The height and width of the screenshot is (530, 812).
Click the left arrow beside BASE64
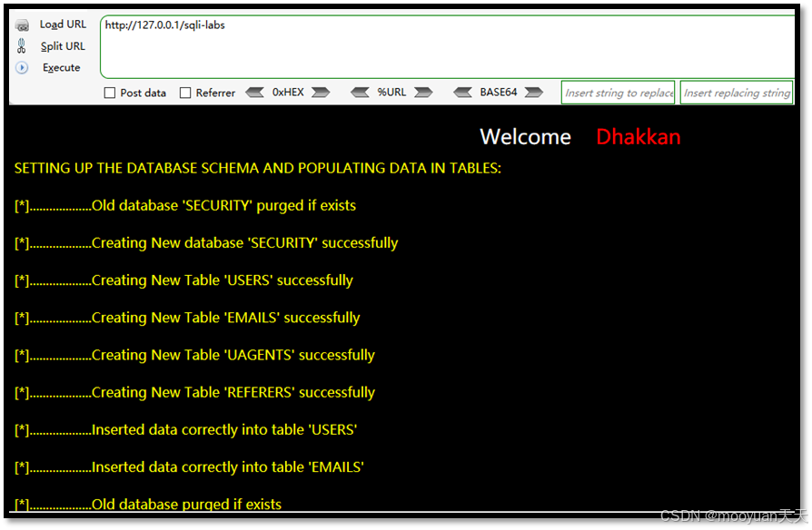[462, 93]
